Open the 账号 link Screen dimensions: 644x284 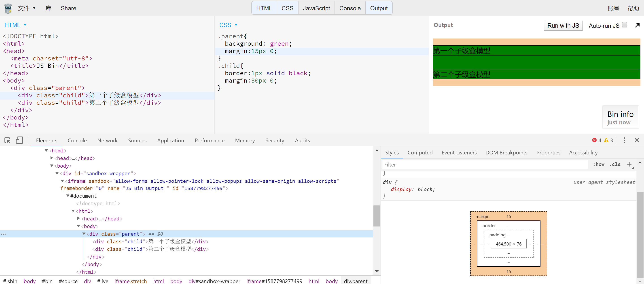click(613, 8)
